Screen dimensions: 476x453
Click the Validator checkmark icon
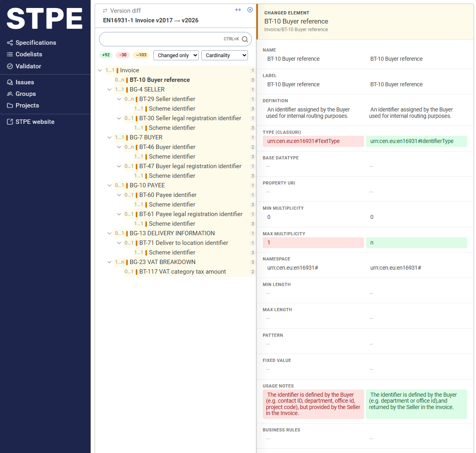click(10, 66)
